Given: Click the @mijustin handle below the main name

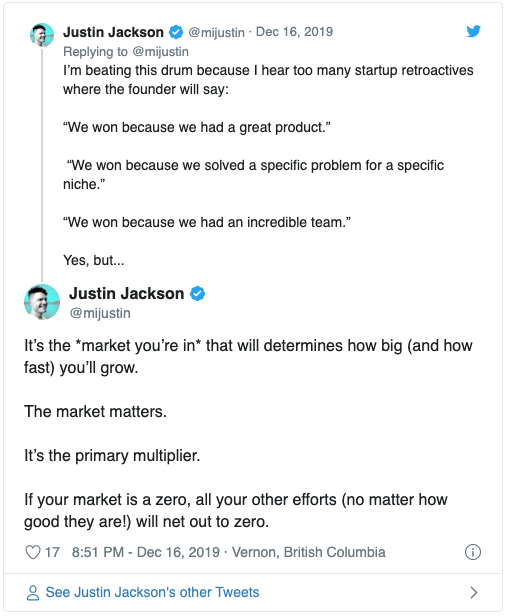Looking at the screenshot, I should (100, 313).
